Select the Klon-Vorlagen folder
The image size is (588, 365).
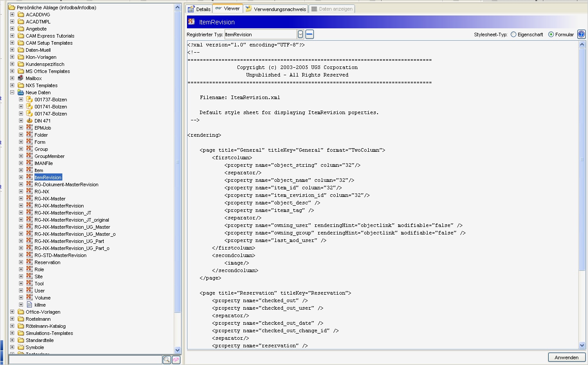41,57
